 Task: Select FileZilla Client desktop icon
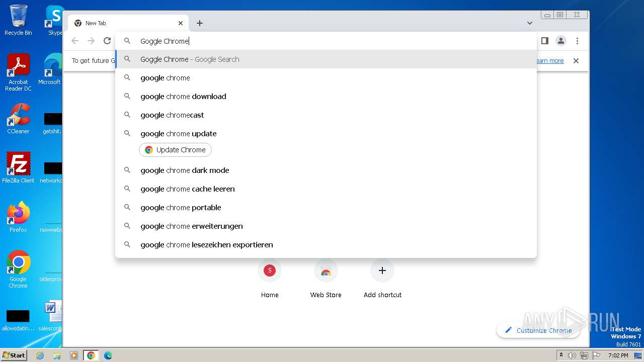point(18,168)
